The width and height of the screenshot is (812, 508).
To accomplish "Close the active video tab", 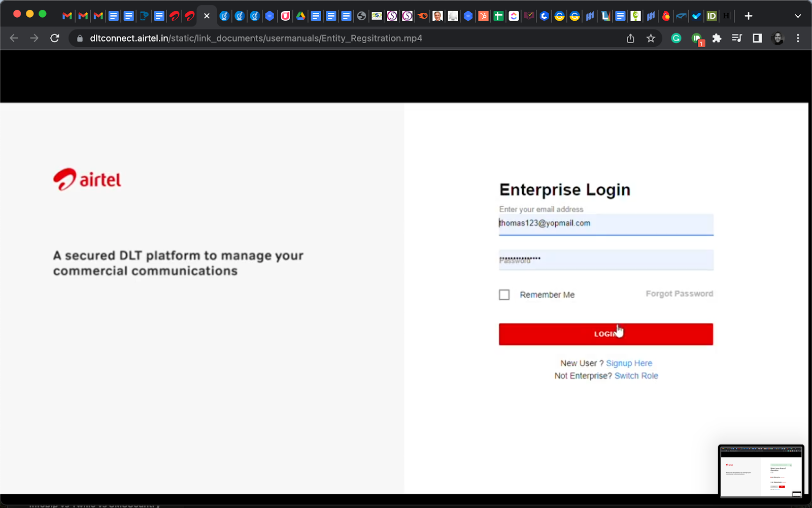I will click(207, 16).
